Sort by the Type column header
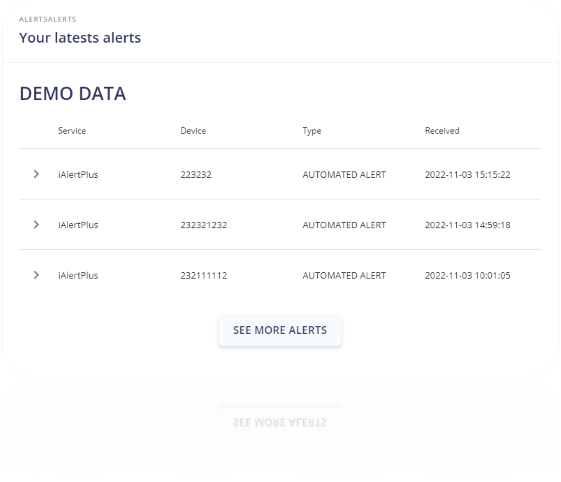The width and height of the screenshot is (561, 482). pyautogui.click(x=312, y=131)
